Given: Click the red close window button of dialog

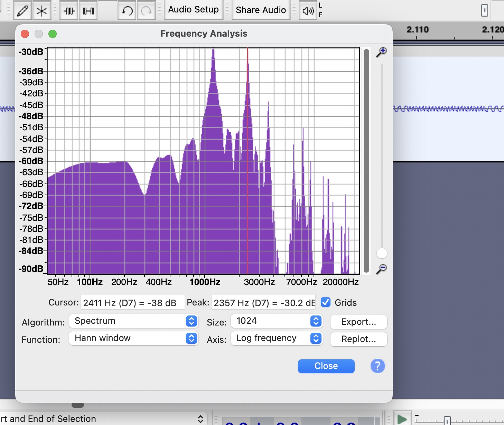Looking at the screenshot, I should click(25, 34).
